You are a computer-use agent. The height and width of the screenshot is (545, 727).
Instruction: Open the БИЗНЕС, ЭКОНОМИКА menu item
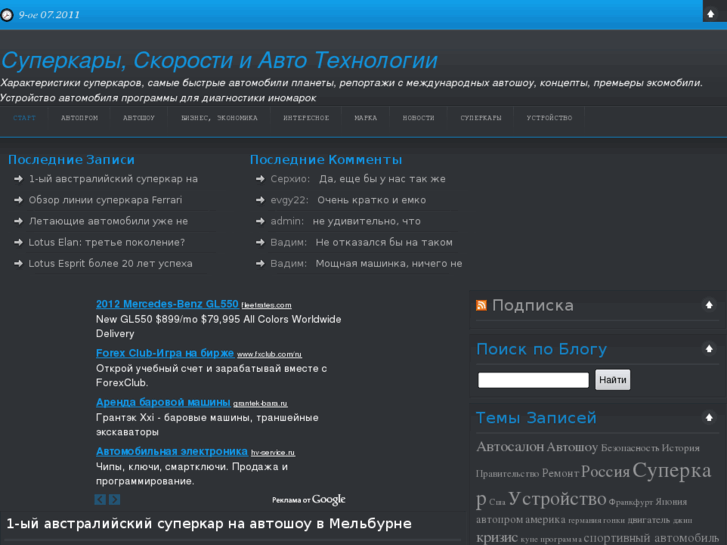[219, 118]
